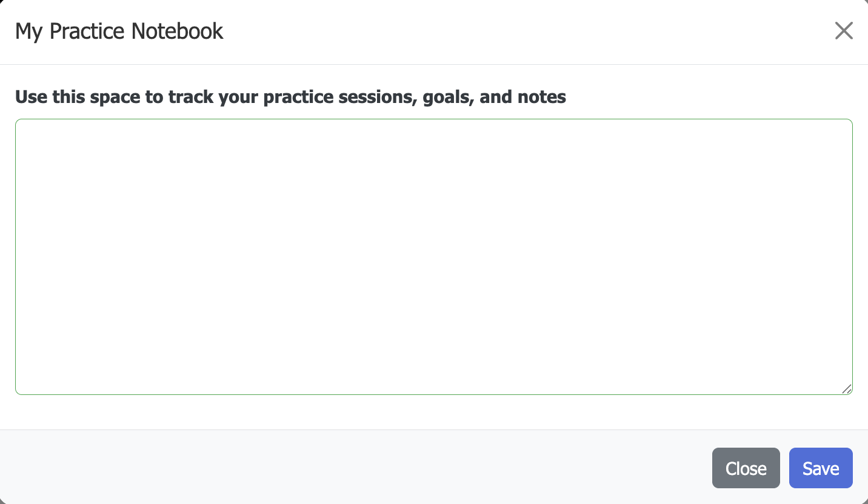Click the X in the modal header
Image resolution: width=868 pixels, height=504 pixels.
(844, 31)
